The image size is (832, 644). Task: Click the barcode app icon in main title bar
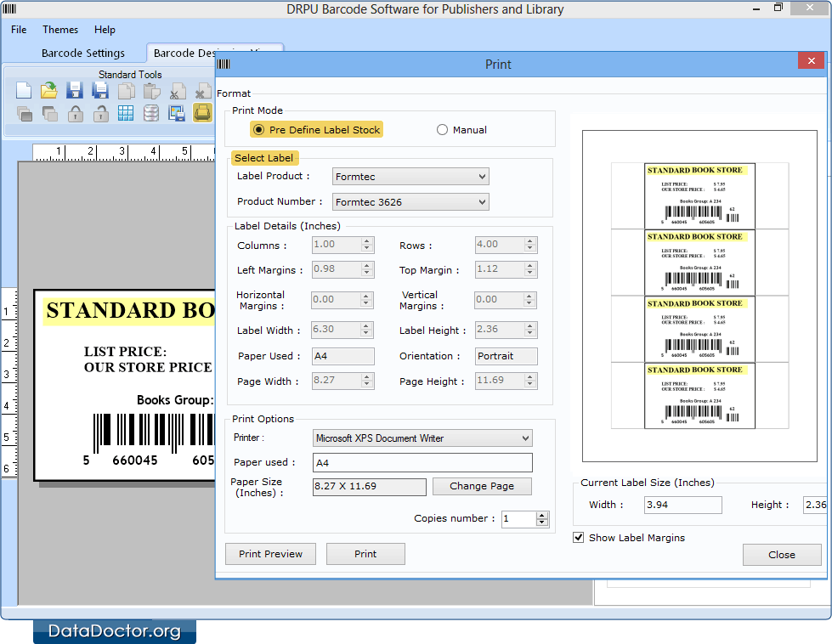[9, 9]
